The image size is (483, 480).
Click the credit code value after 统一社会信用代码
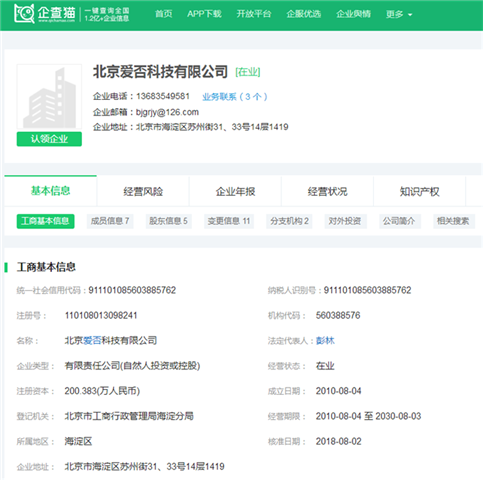(x=132, y=290)
